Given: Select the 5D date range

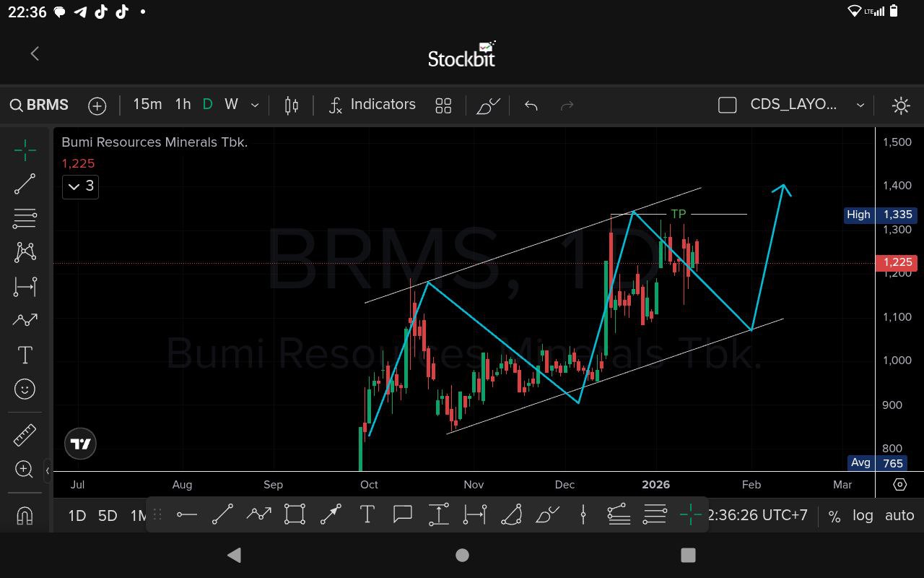Looking at the screenshot, I should tap(108, 516).
